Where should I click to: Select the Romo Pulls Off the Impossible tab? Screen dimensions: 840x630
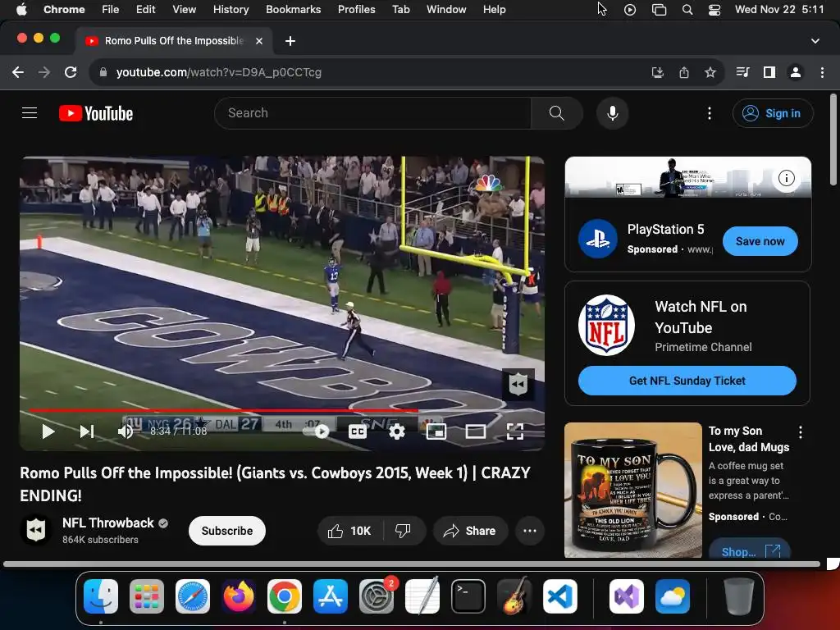[172, 41]
